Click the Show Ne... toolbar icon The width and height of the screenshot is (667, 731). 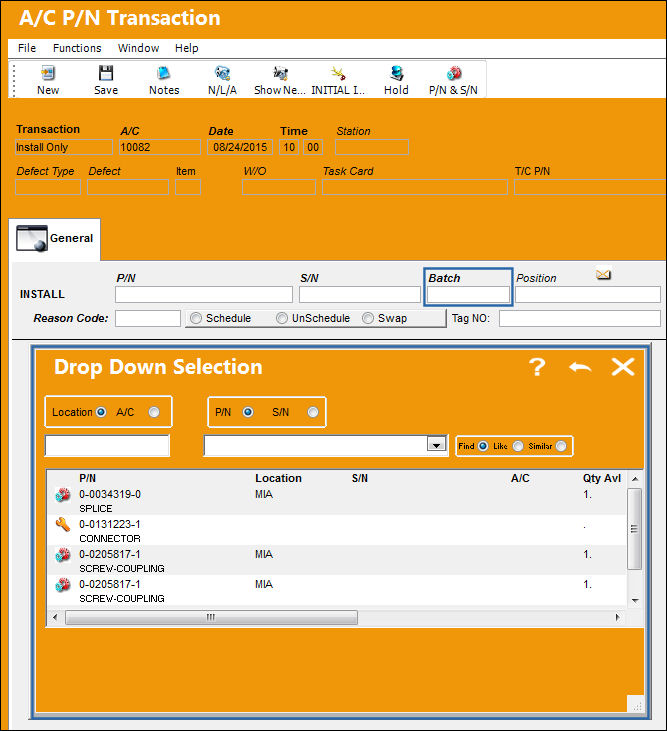280,74
